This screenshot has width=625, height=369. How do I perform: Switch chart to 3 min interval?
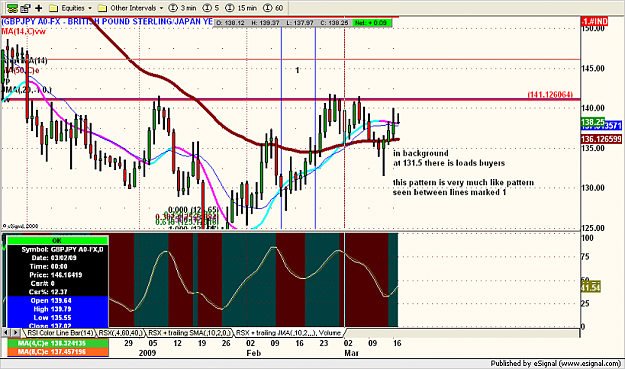(x=183, y=8)
